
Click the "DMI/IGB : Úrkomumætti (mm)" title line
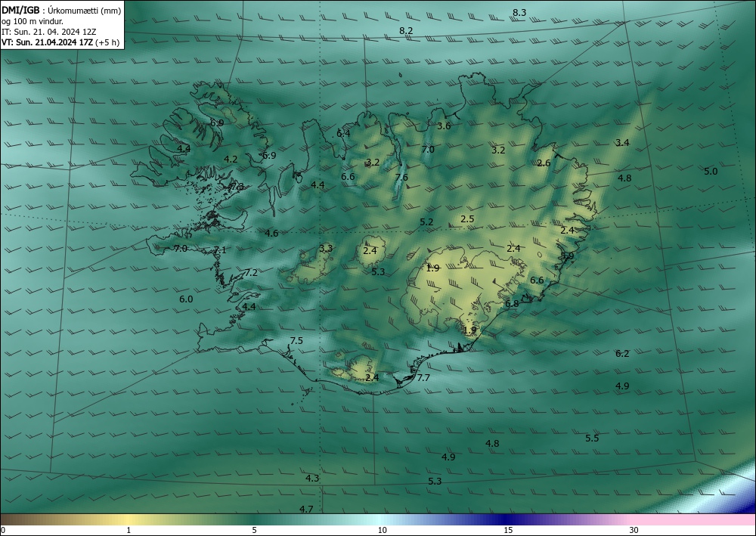click(61, 11)
